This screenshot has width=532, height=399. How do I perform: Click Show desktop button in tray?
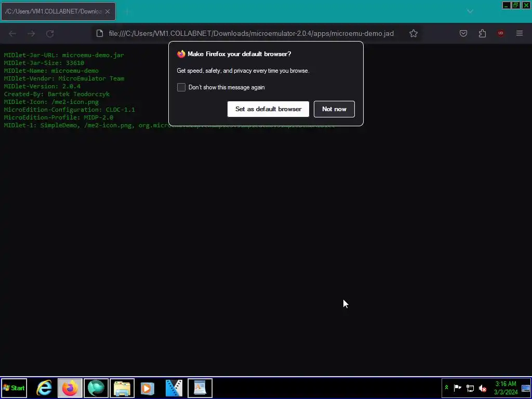[x=526, y=388]
